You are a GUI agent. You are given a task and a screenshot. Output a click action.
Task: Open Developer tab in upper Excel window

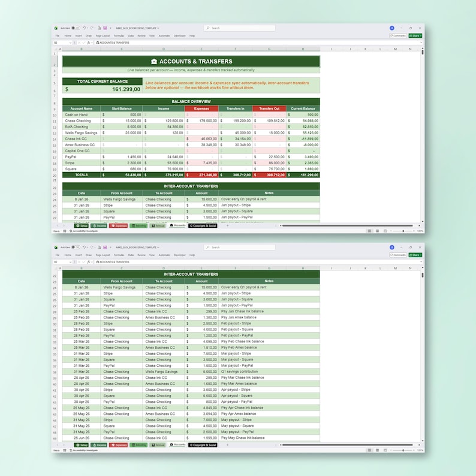180,36
